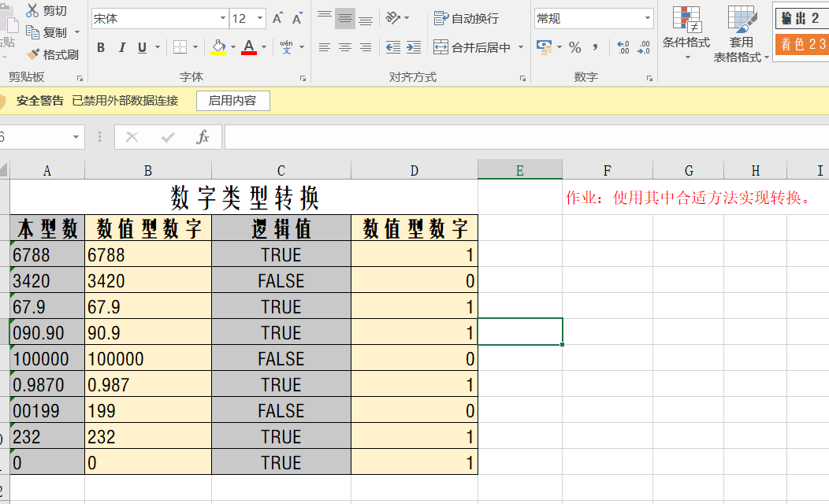Open the borders dropdown arrow
Screen dimensions: 829x504
(195, 47)
